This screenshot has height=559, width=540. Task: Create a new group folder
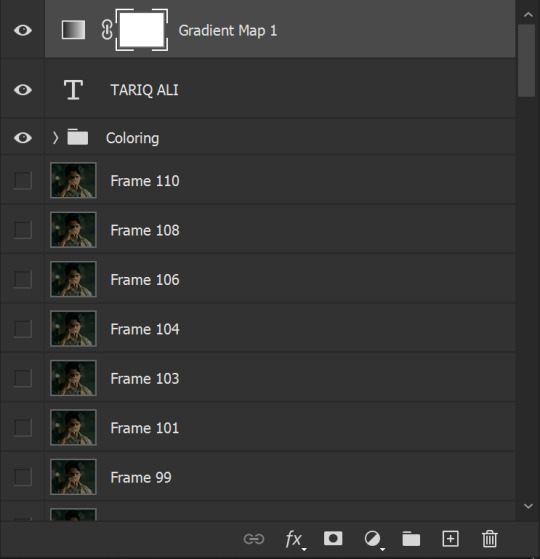point(411,538)
